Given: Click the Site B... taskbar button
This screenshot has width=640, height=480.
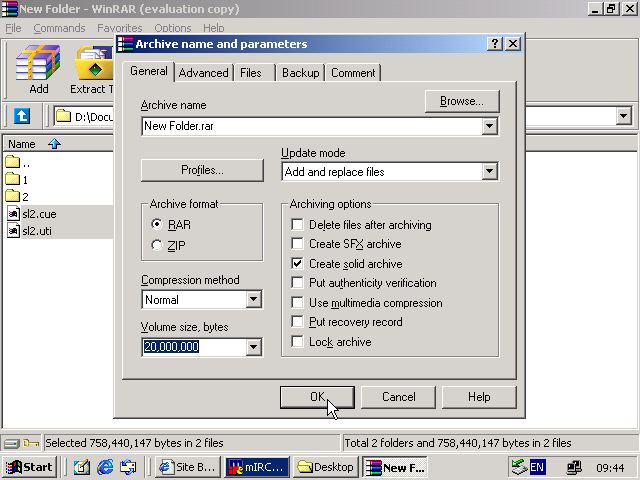Looking at the screenshot, I should click(188, 467).
